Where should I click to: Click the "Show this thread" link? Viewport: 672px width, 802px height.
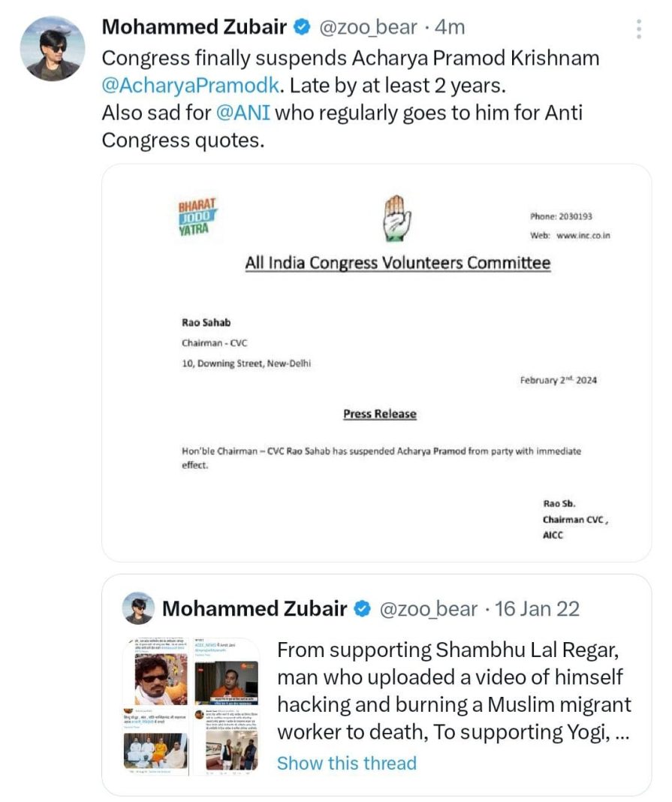[x=346, y=763]
